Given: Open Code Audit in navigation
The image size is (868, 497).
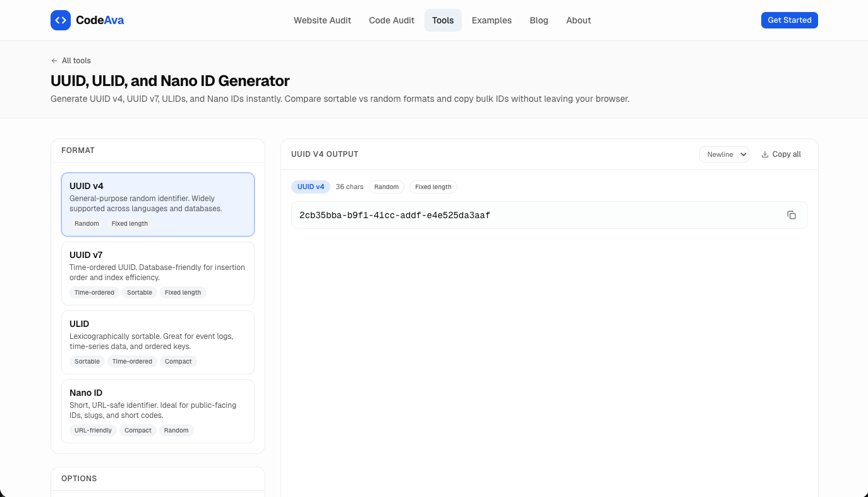Looking at the screenshot, I should click(392, 20).
